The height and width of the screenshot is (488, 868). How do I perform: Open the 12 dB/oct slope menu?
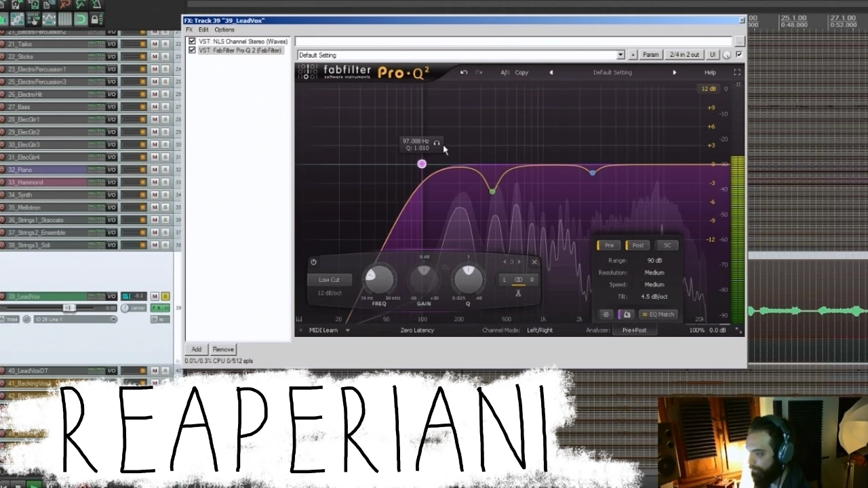coord(330,293)
